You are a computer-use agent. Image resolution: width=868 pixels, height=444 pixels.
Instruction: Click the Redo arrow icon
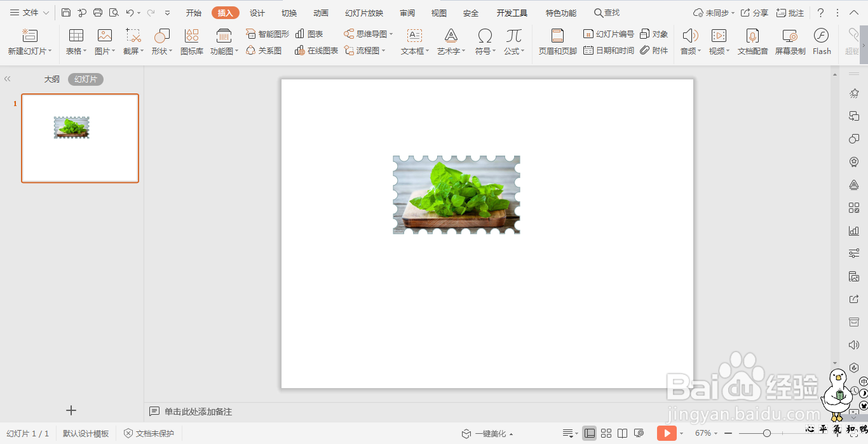[151, 13]
